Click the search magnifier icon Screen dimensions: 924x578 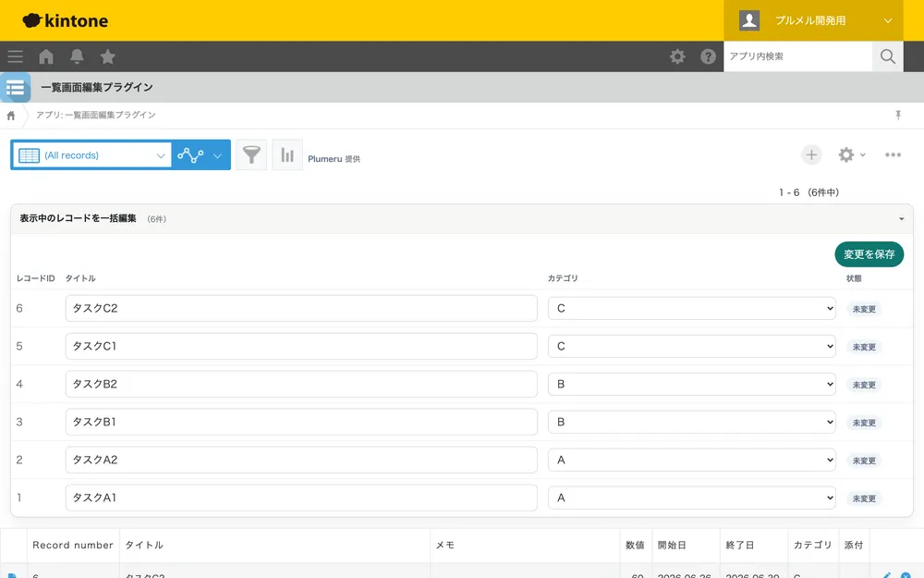tap(887, 56)
